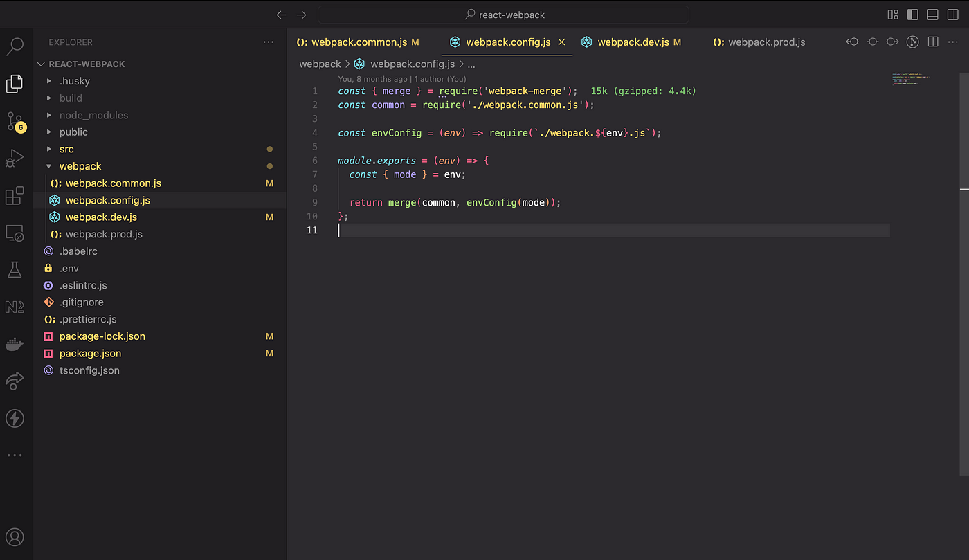This screenshot has width=969, height=560.
Task: Go to the next change icon
Action: tap(893, 42)
